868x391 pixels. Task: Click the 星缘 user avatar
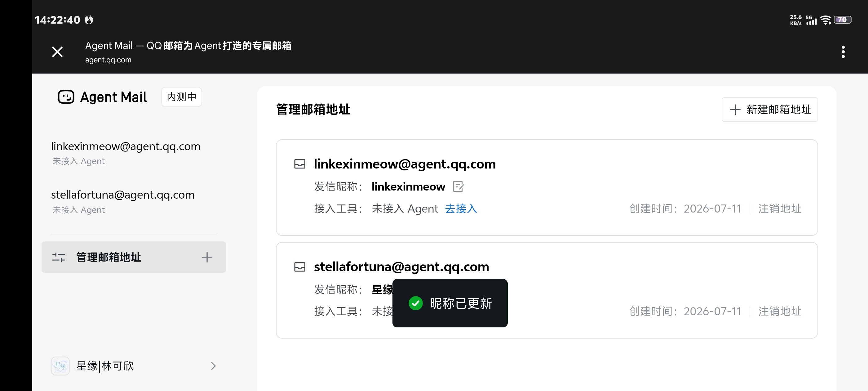(x=60, y=366)
